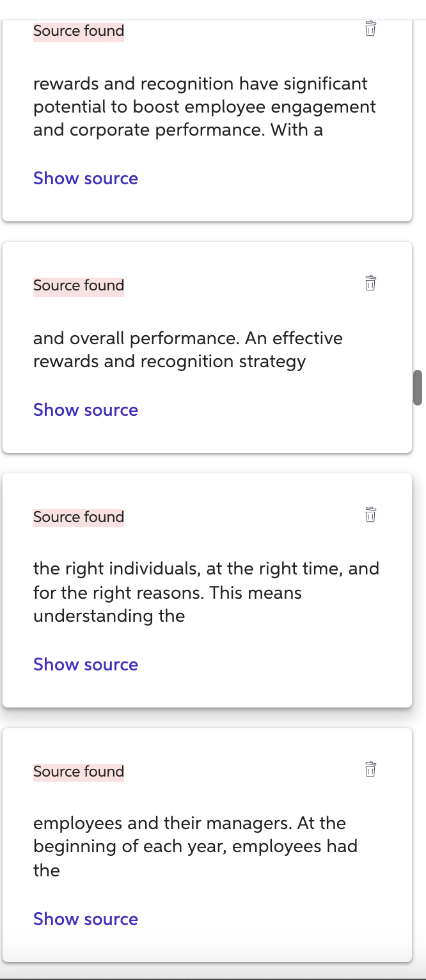
Task: Select the first Source found highlighted label
Action: 78,31
